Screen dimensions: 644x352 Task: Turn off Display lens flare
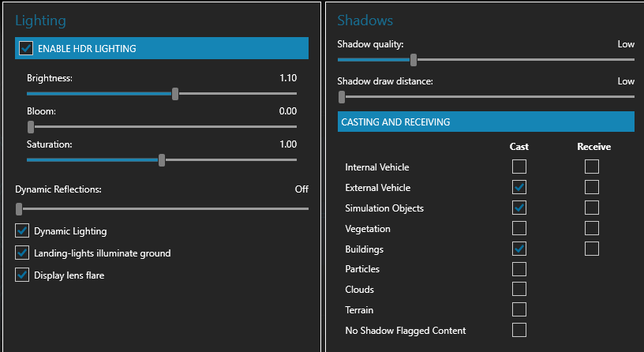(22, 275)
